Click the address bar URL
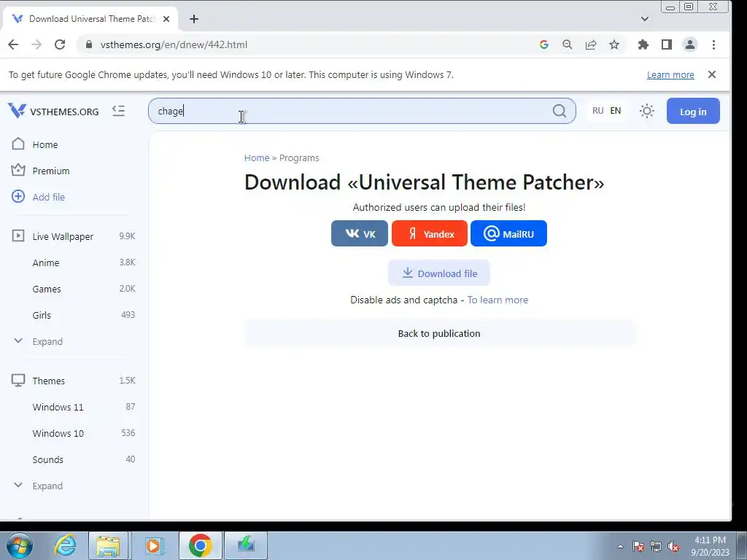The width and height of the screenshot is (747, 560). (x=174, y=44)
